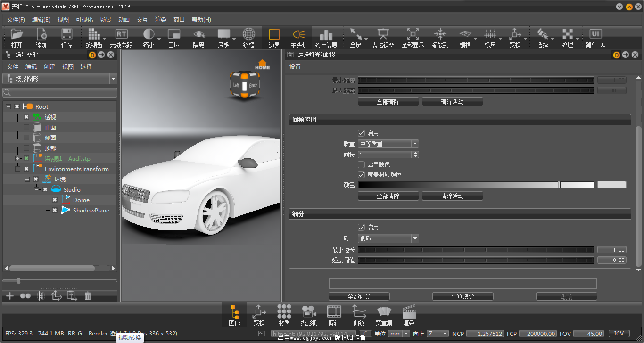Open the 场景图形 combo box dropdown
The width and height of the screenshot is (644, 343).
point(60,79)
